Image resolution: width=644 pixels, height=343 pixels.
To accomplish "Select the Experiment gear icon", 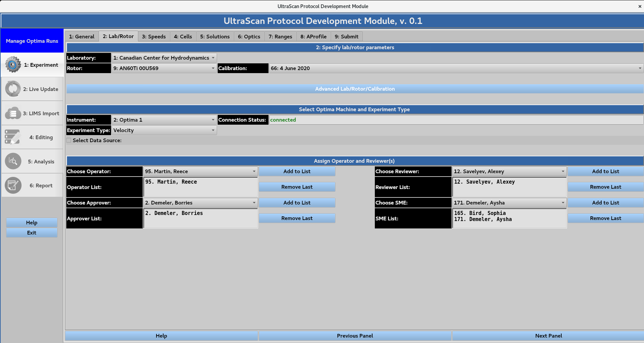I will click(13, 65).
